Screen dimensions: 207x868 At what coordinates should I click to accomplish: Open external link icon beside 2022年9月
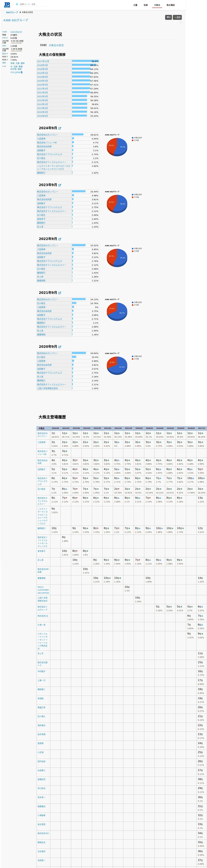tap(60, 239)
